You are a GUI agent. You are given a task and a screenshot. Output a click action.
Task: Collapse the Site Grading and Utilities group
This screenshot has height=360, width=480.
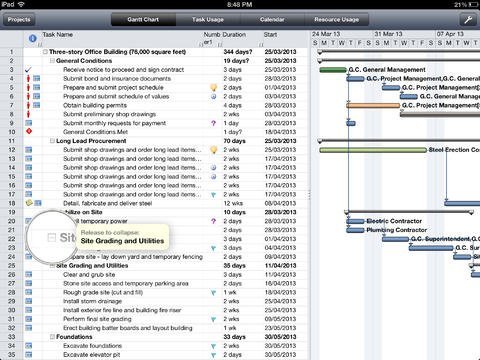pos(52,266)
